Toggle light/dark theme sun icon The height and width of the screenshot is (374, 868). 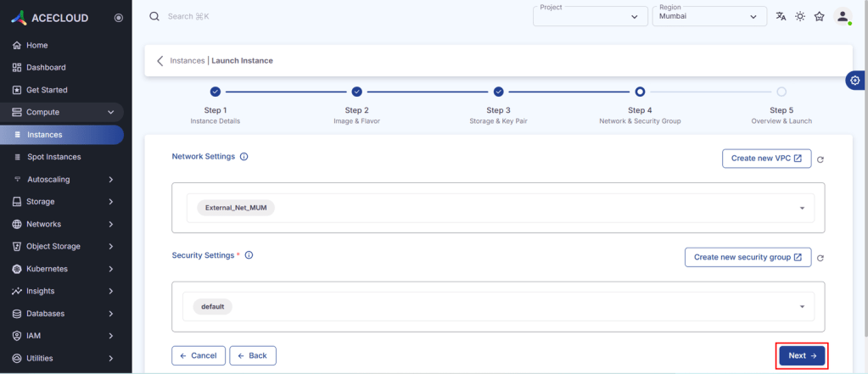[x=799, y=16]
